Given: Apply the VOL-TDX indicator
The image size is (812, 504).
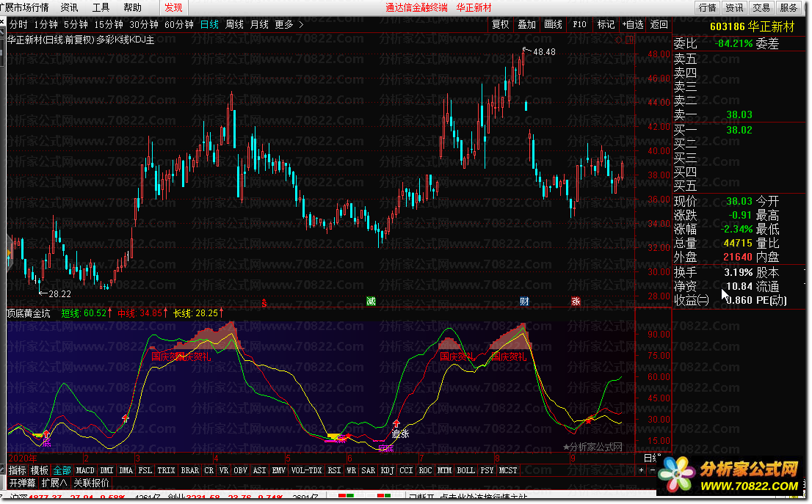Looking at the screenshot, I should click(307, 470).
